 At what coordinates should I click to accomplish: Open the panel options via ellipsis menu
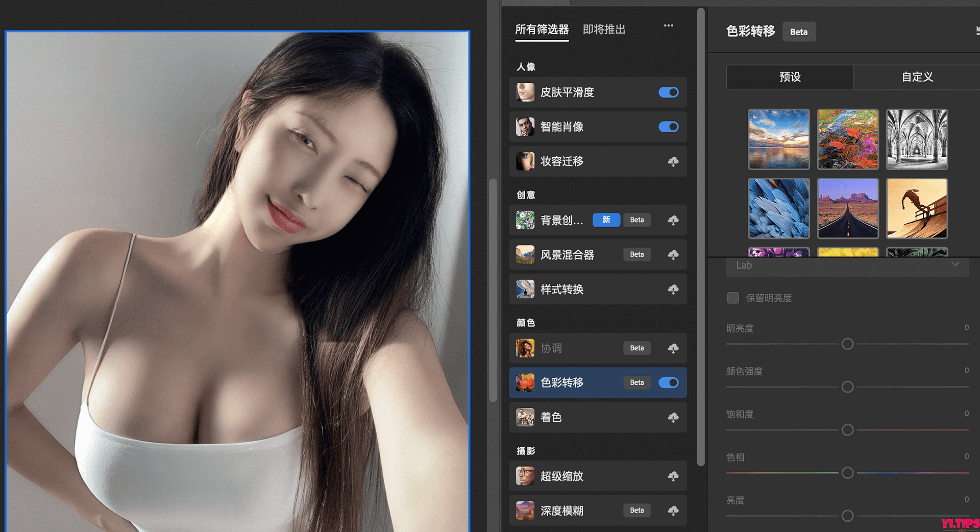click(668, 25)
